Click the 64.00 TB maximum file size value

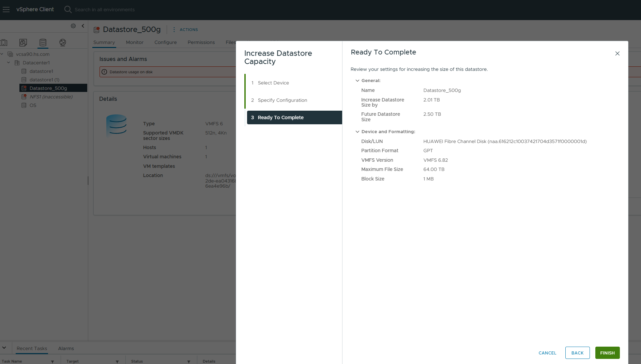tap(434, 169)
